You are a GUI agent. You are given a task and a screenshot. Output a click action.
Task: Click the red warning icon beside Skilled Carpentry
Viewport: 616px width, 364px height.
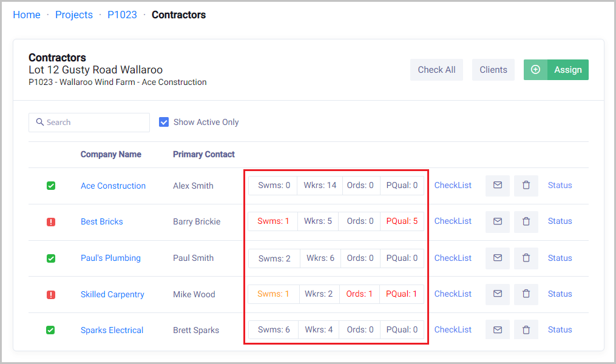coord(51,294)
